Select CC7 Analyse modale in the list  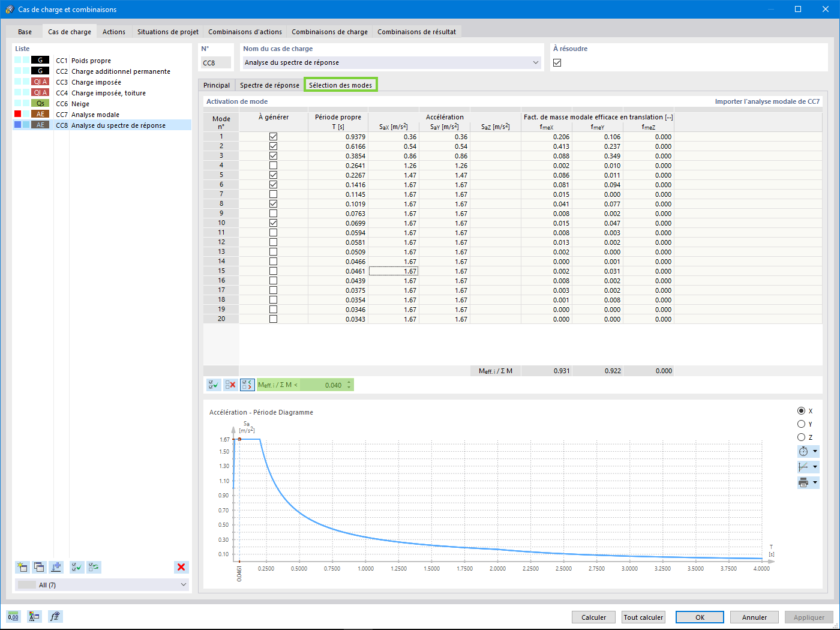tap(95, 115)
